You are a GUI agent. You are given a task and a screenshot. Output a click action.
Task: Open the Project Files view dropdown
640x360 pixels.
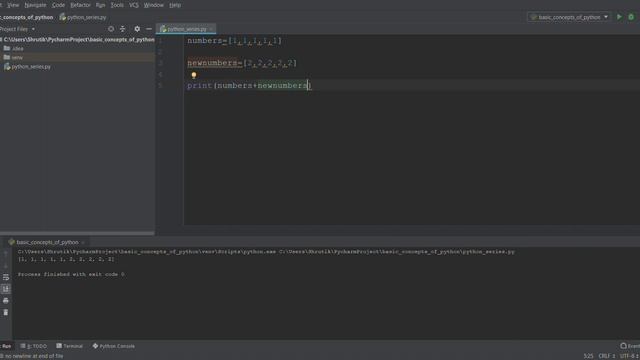[x=17, y=29]
